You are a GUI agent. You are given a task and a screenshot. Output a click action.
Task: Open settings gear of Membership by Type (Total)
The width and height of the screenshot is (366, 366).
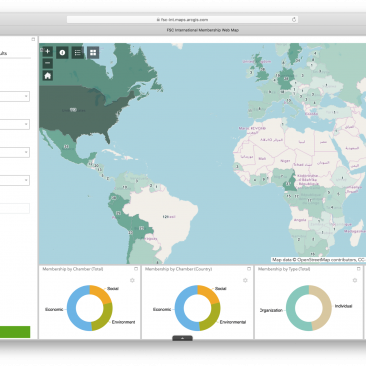click(355, 280)
